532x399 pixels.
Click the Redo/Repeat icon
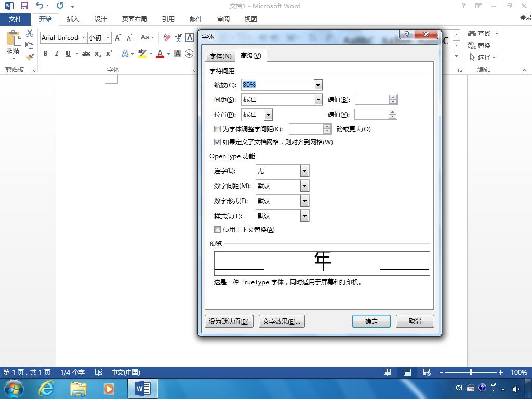tap(60, 5)
